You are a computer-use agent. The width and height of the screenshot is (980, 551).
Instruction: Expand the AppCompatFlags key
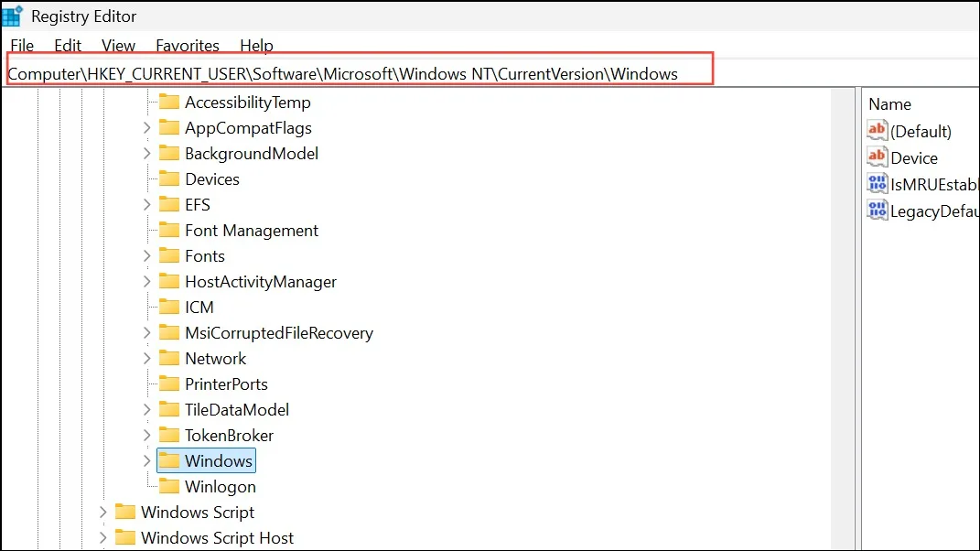click(147, 127)
